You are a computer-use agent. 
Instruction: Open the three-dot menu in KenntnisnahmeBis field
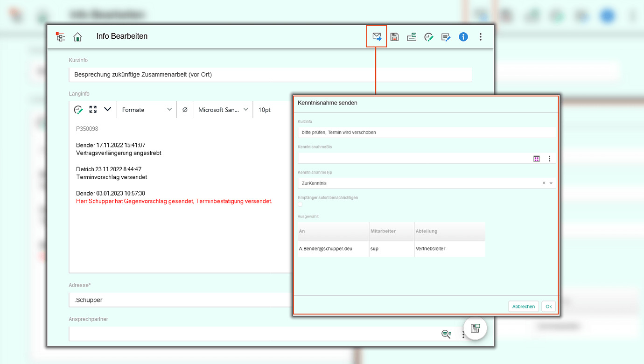coord(549,159)
